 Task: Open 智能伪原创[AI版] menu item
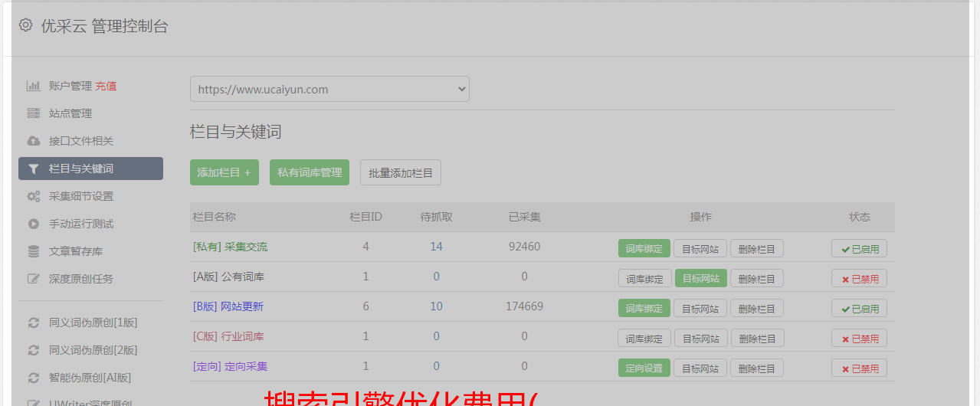pos(90,378)
